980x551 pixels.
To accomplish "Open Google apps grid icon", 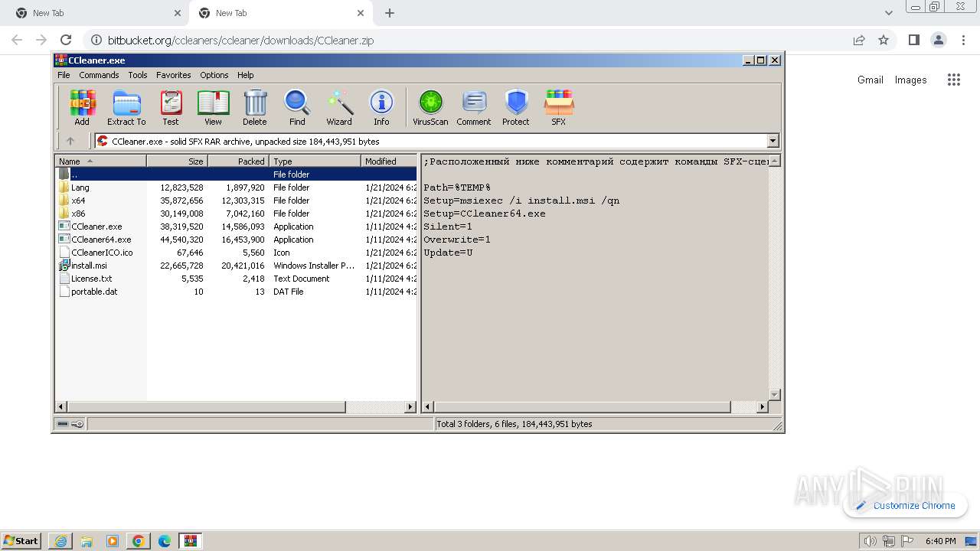I will click(x=953, y=80).
